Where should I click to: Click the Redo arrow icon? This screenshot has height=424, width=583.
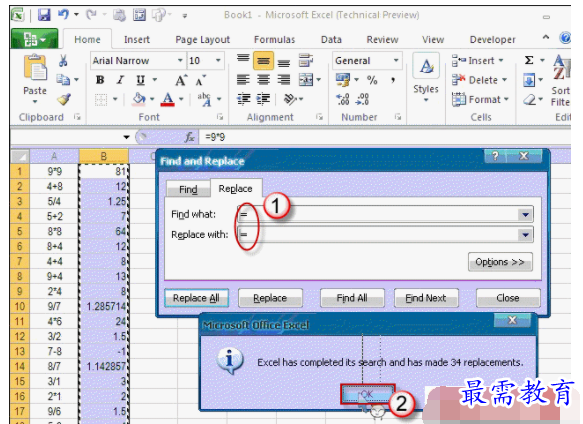(91, 15)
